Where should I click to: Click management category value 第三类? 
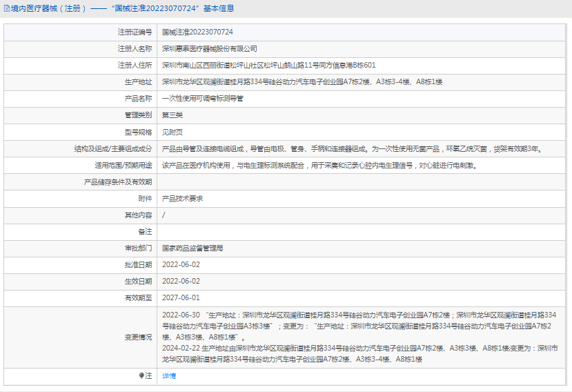[172, 115]
